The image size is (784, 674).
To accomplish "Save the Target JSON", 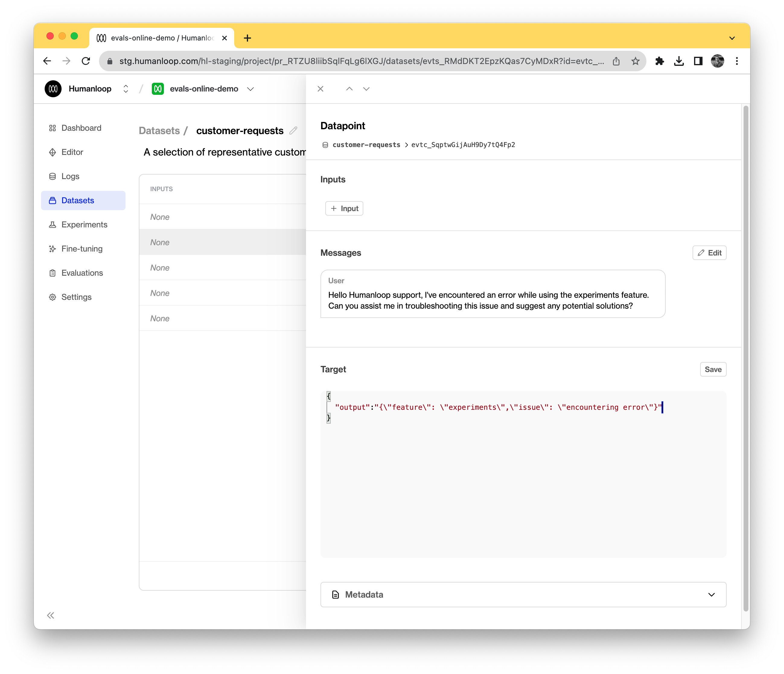I will pos(712,370).
